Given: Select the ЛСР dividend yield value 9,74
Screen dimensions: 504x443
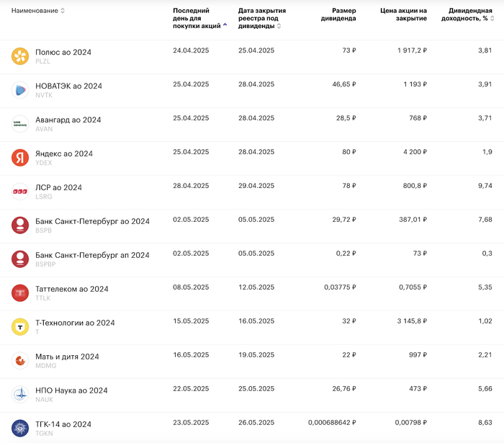Looking at the screenshot, I should coord(485,187).
